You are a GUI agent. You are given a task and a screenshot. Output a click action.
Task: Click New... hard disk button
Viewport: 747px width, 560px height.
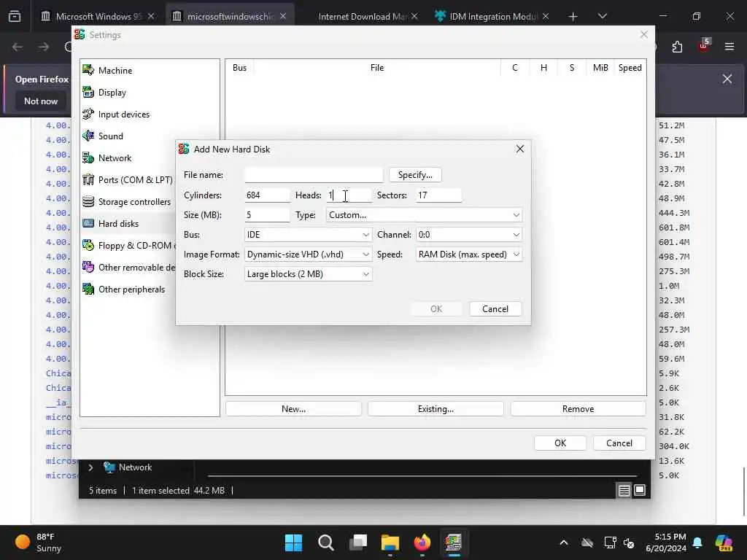tap(293, 409)
